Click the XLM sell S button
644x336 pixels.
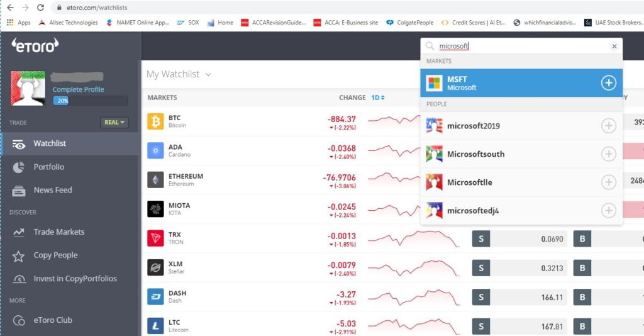[481, 268]
